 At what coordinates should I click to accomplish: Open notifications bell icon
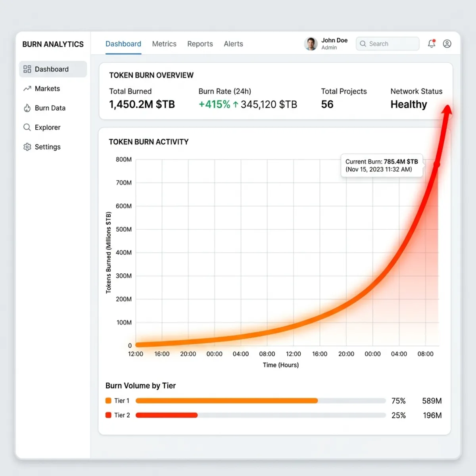pos(432,44)
